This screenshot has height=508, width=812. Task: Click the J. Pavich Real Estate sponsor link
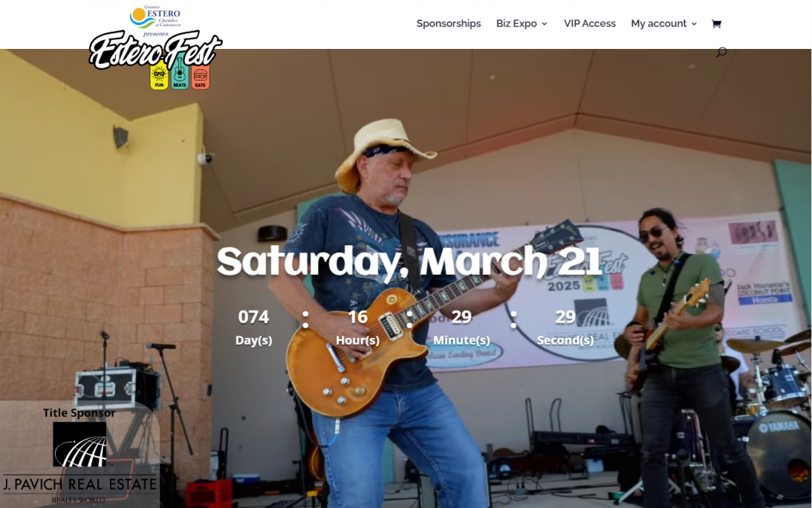point(80,485)
